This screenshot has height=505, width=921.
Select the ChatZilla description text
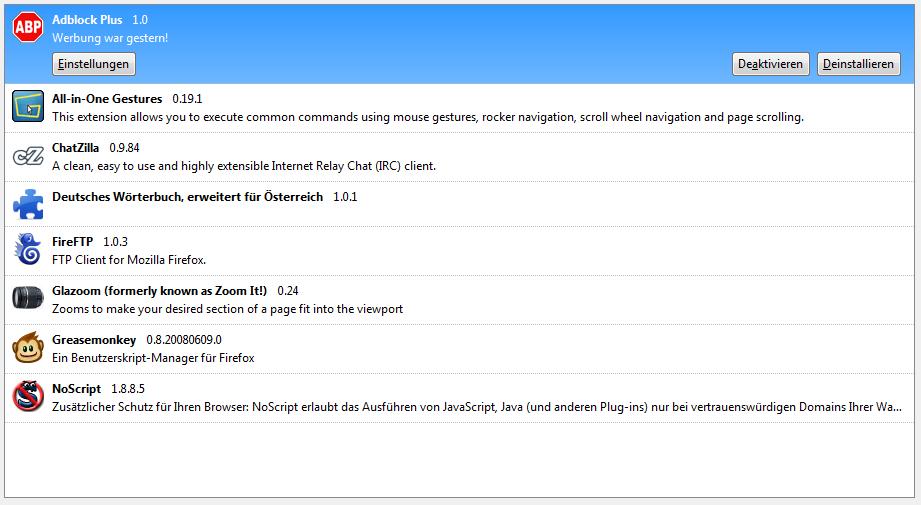coord(244,166)
